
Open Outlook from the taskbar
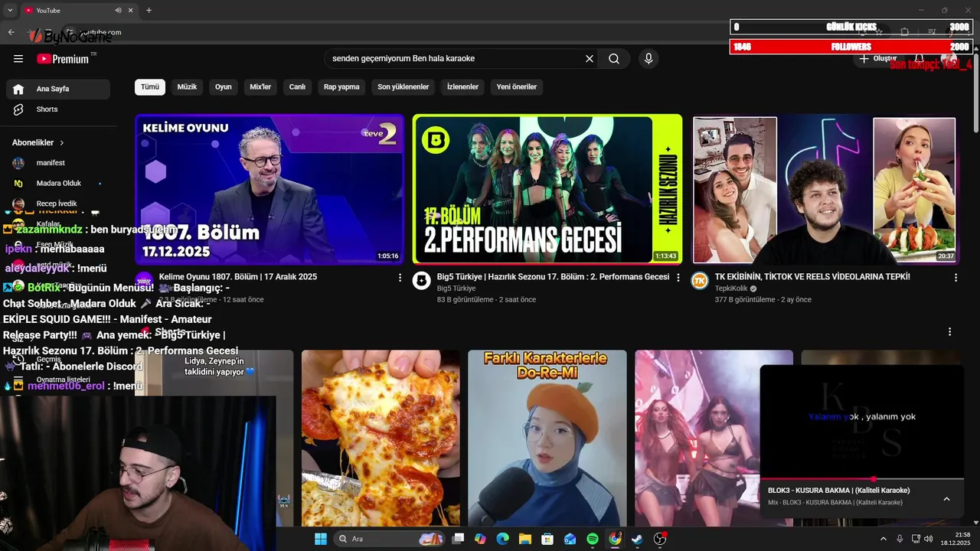pos(570,539)
